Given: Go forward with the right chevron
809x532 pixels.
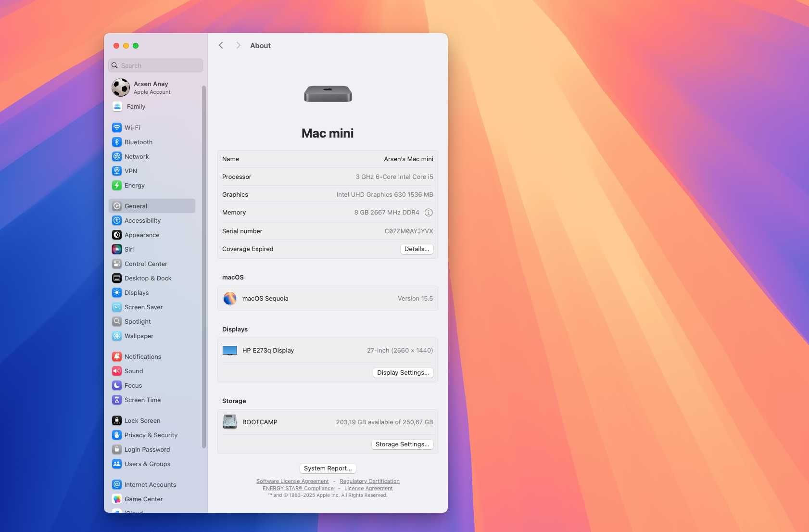Looking at the screenshot, I should pyautogui.click(x=238, y=45).
